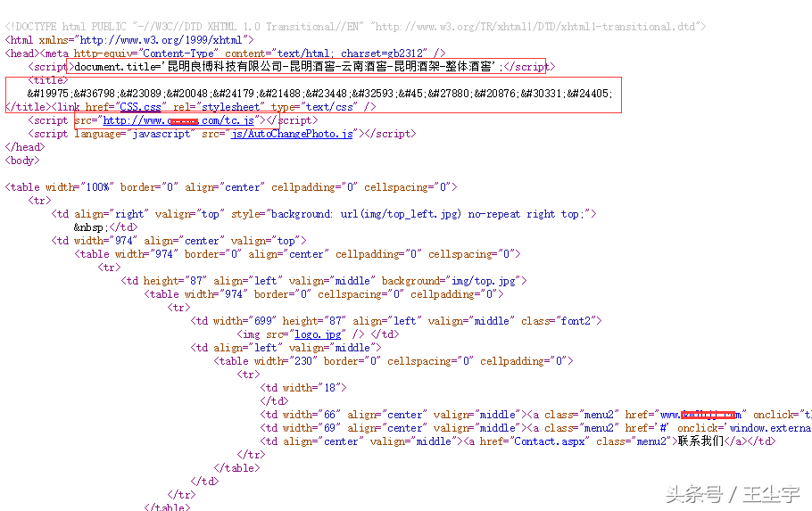Click the document.title script text

tap(288, 67)
